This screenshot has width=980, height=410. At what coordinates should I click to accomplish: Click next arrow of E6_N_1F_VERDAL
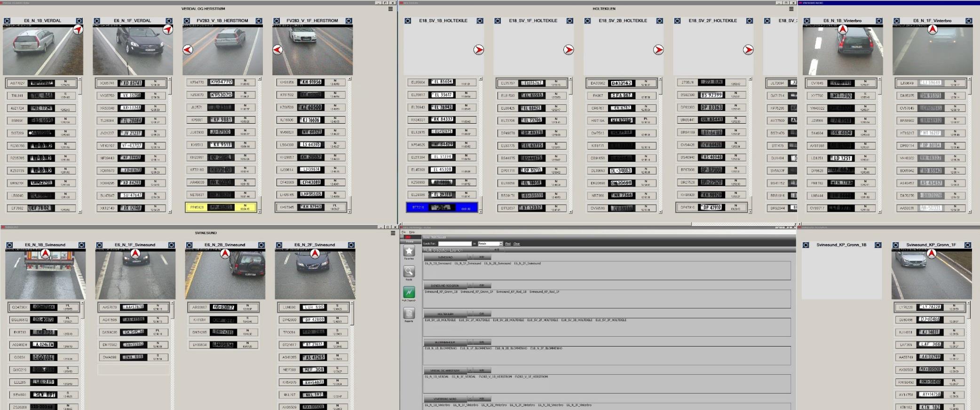pyautogui.click(x=169, y=21)
